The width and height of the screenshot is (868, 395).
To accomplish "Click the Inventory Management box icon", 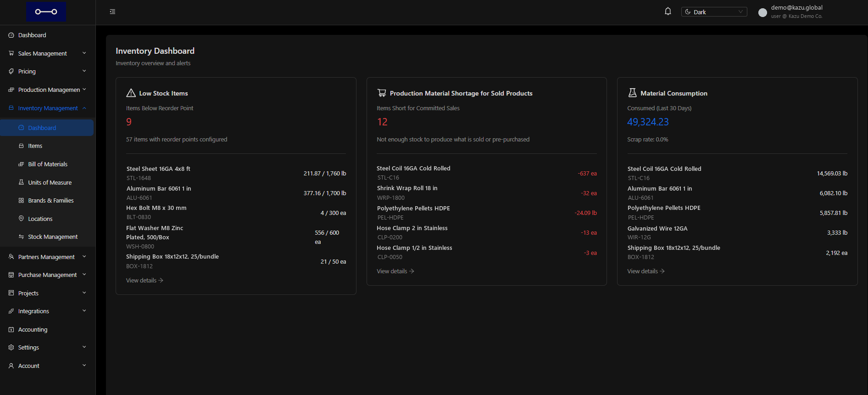I will click(11, 108).
